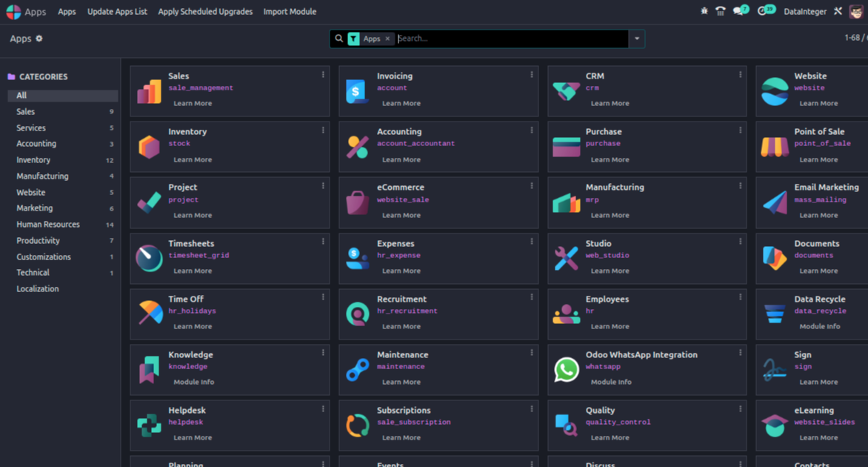Image resolution: width=868 pixels, height=467 pixels.
Task: Click Learn More under CRM
Action: click(610, 104)
